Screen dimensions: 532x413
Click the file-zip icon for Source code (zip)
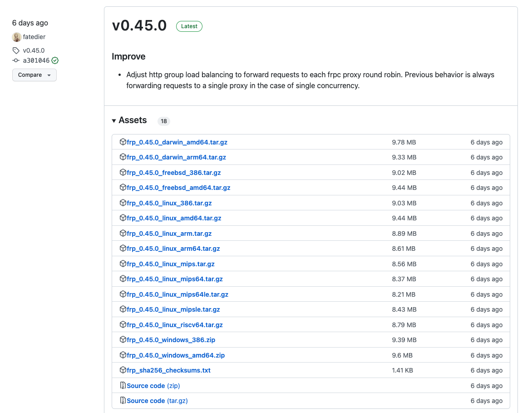(x=123, y=385)
